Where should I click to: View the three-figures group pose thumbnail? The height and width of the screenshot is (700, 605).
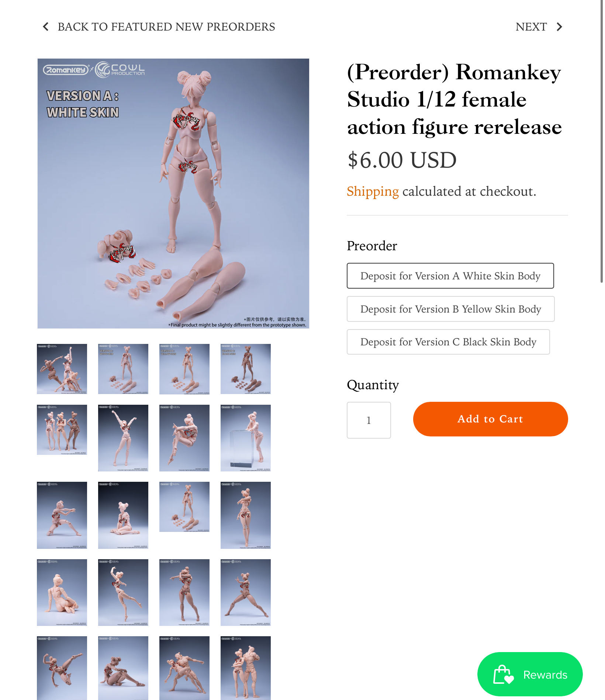click(x=62, y=430)
